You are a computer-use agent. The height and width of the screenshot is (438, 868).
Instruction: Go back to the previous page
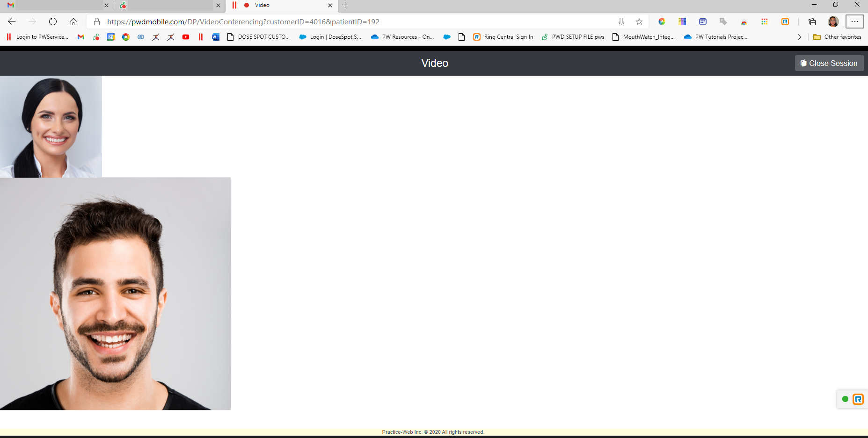tap(12, 22)
